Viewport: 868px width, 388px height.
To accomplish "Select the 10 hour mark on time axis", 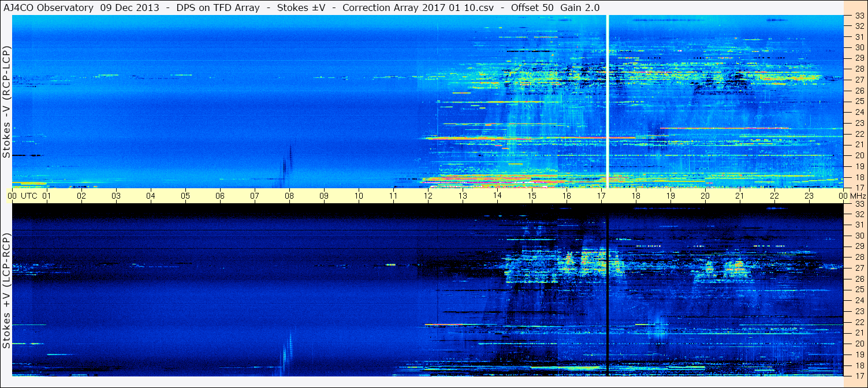I will point(359,196).
